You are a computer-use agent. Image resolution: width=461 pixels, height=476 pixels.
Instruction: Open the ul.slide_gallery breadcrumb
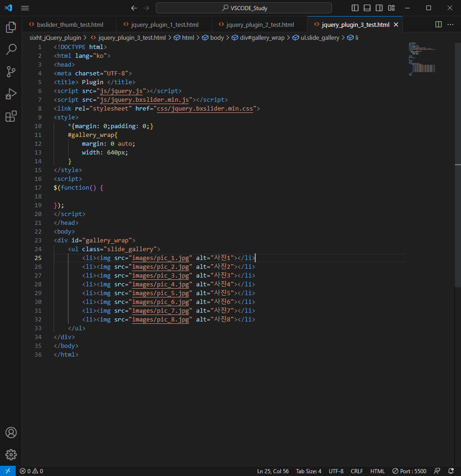click(316, 37)
